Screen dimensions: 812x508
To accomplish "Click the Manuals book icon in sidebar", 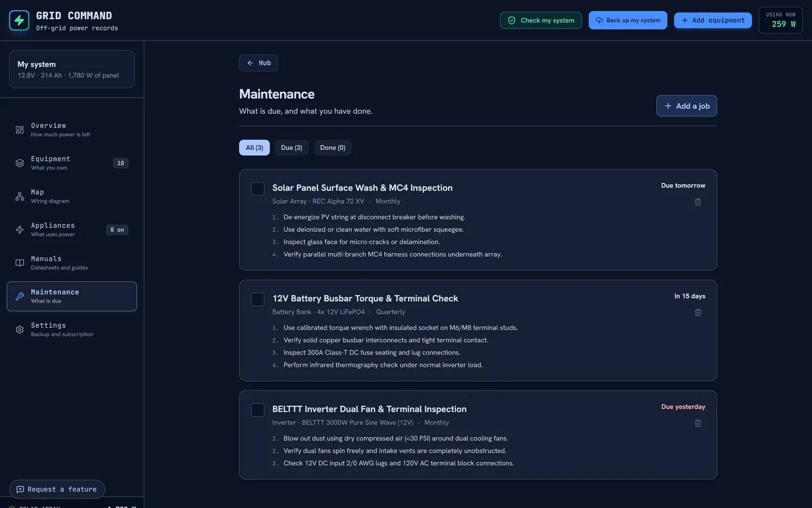I will pyautogui.click(x=20, y=263).
